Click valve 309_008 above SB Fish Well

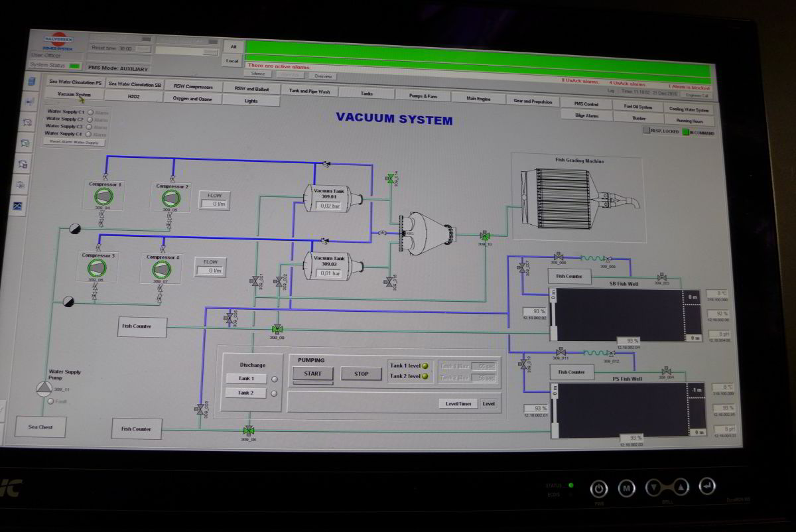point(559,256)
